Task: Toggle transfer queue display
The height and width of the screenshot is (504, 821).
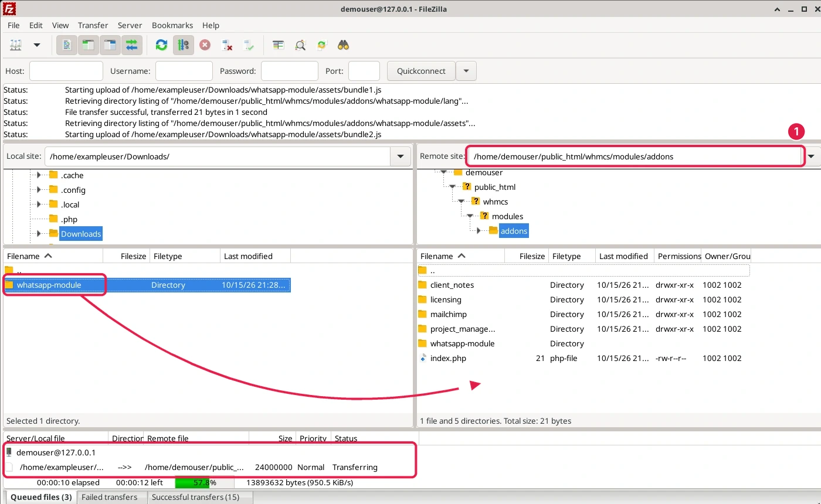Action: (131, 45)
